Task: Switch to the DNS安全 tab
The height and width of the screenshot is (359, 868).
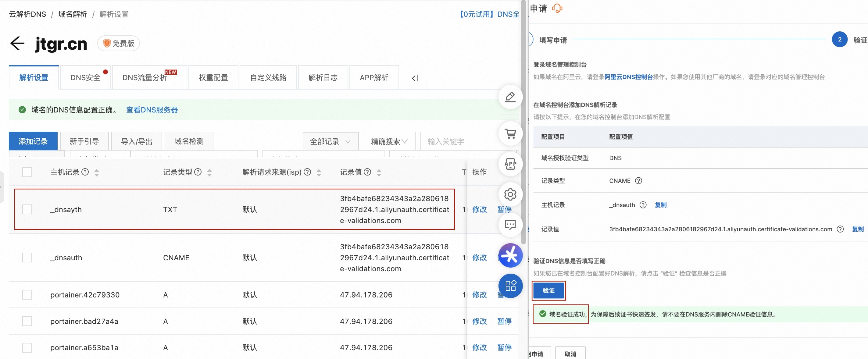Action: pyautogui.click(x=85, y=77)
